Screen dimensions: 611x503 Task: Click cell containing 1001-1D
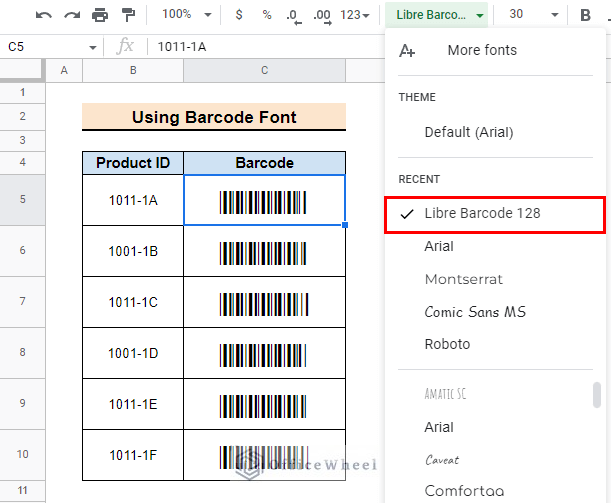(x=133, y=353)
